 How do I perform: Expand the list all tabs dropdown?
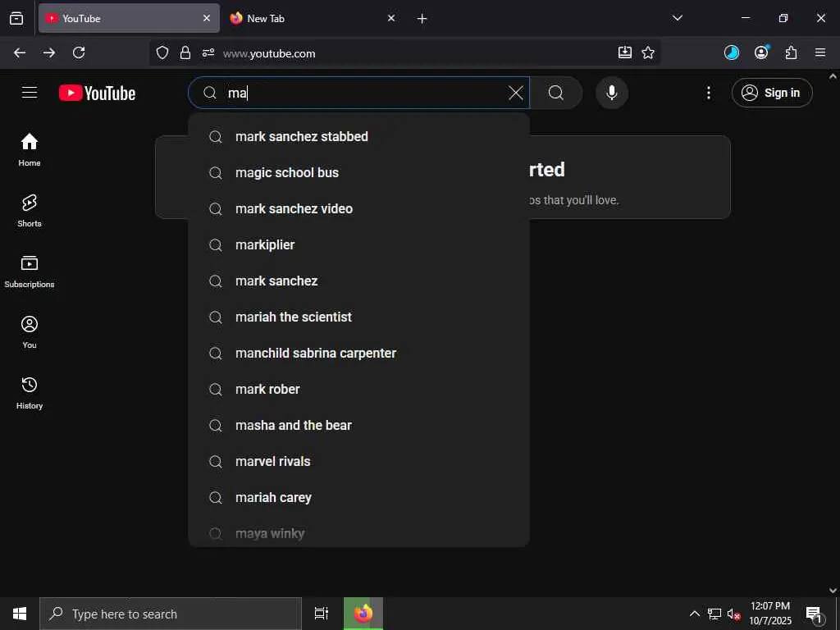(x=677, y=18)
